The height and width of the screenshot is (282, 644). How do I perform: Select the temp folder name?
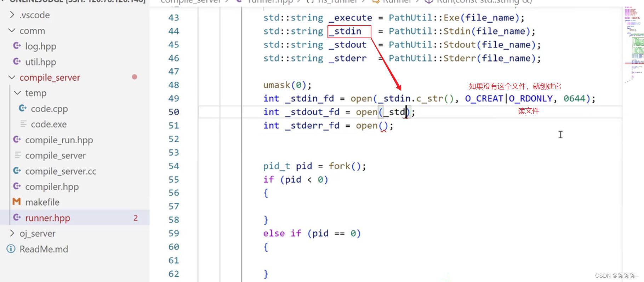(36, 93)
